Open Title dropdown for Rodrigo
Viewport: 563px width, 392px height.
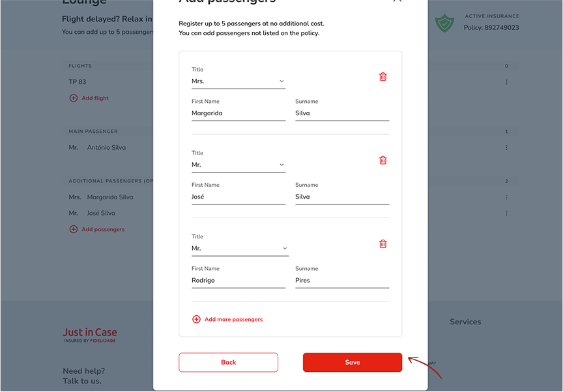click(240, 249)
